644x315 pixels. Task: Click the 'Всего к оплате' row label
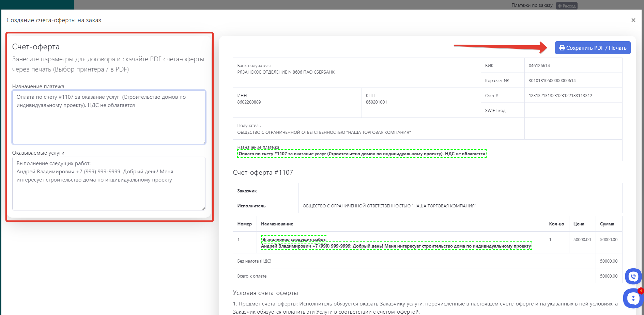pos(252,276)
